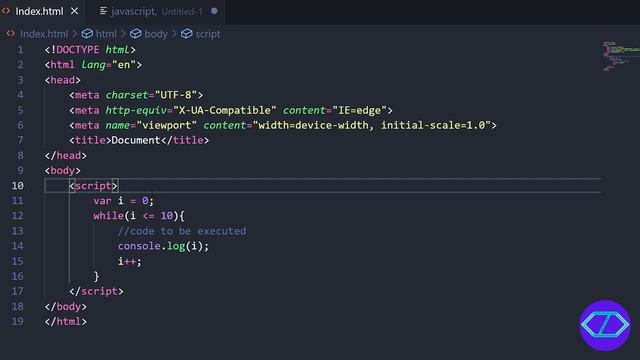
Task: Click the "X-UA-Compatible" string
Action: pos(224,110)
